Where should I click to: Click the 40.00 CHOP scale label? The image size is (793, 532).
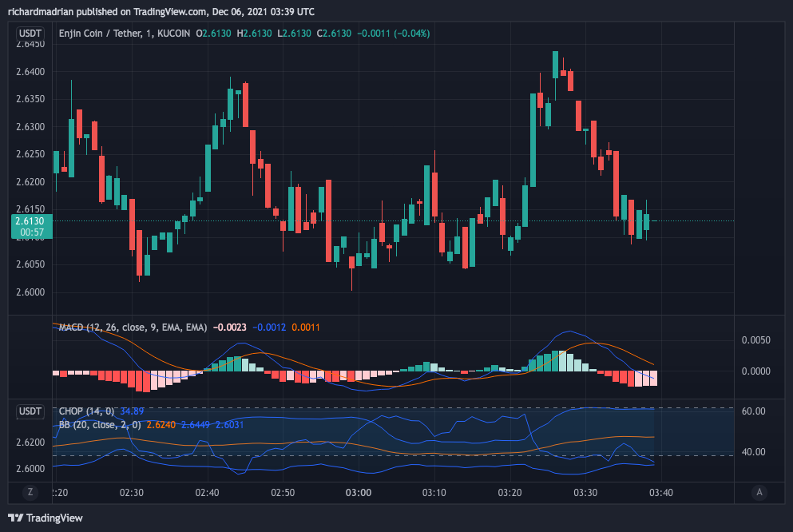click(x=754, y=452)
